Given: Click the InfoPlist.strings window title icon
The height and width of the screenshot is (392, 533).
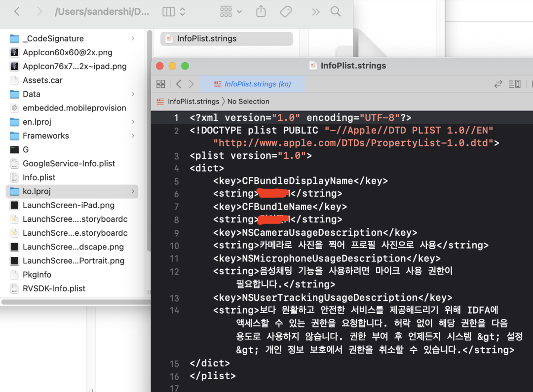Looking at the screenshot, I should pyautogui.click(x=313, y=66).
